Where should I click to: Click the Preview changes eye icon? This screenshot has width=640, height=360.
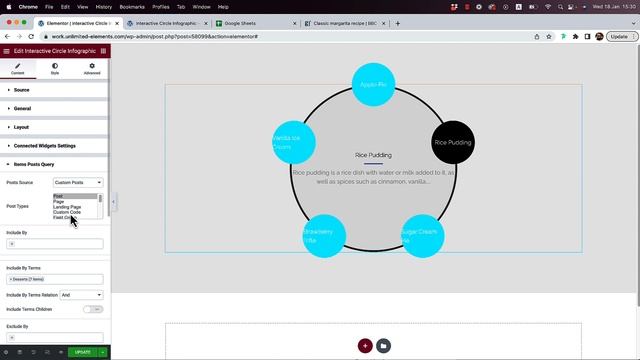pos(61,352)
